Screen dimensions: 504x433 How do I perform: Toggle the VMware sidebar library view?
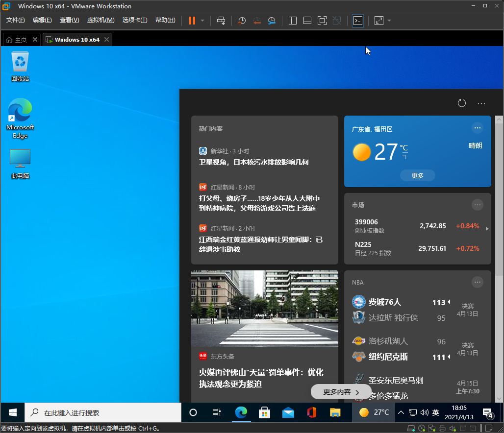[x=293, y=21]
